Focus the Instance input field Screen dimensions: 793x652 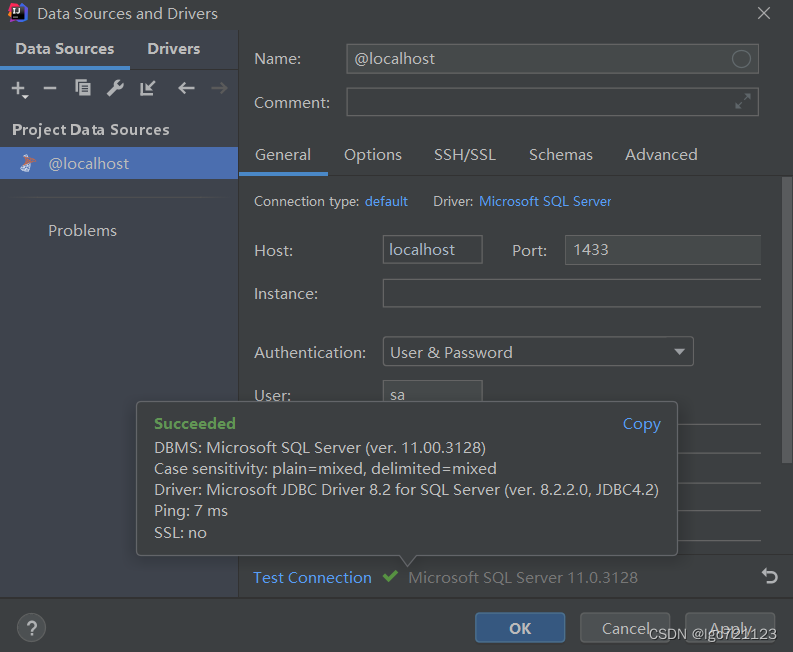571,293
